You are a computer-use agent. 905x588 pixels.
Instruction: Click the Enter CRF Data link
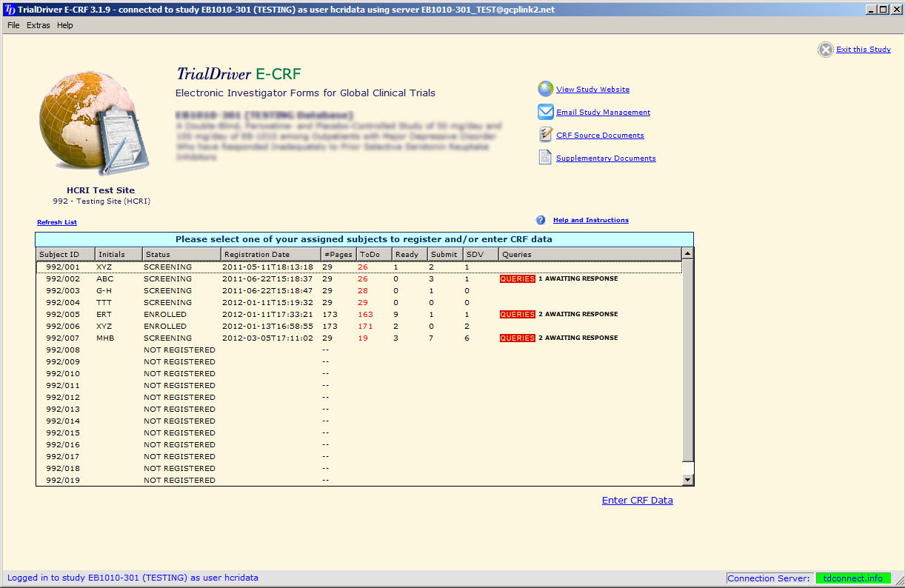[637, 501]
